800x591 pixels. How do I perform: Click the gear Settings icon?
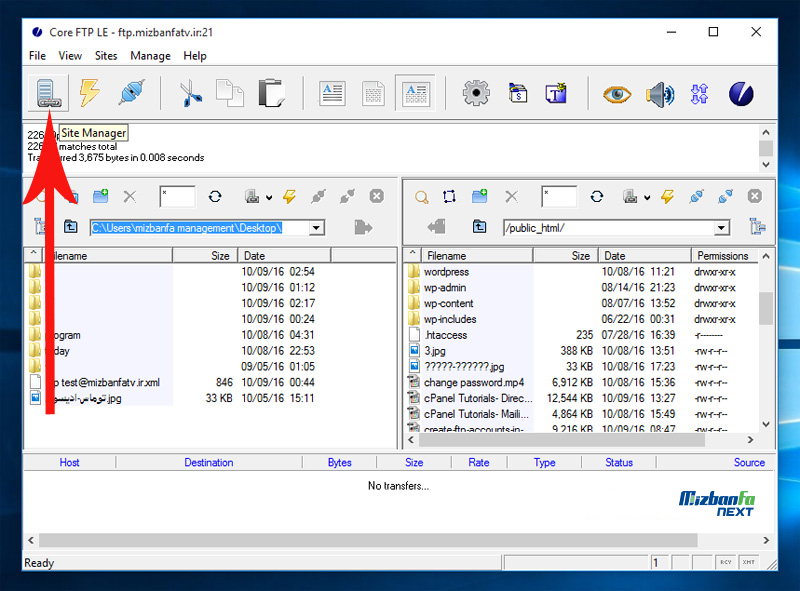476,93
